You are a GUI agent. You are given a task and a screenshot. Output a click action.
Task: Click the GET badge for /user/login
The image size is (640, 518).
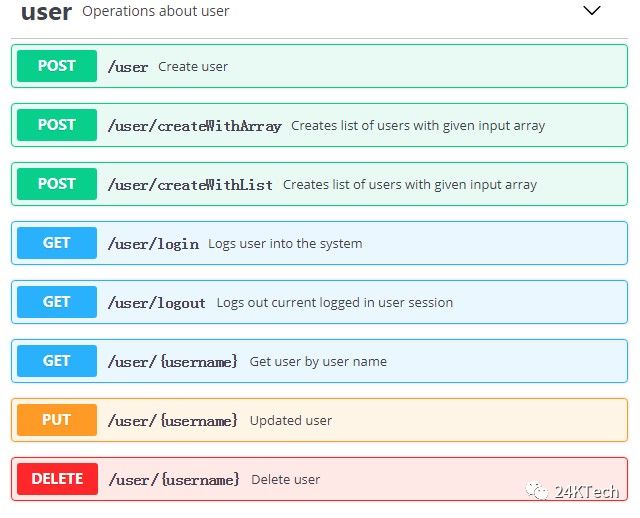57,243
